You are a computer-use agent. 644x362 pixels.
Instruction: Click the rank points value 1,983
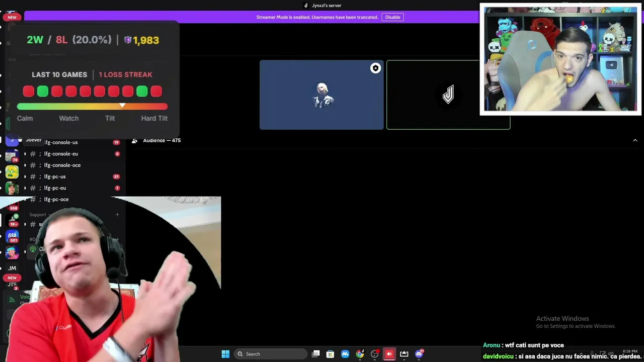click(x=146, y=40)
